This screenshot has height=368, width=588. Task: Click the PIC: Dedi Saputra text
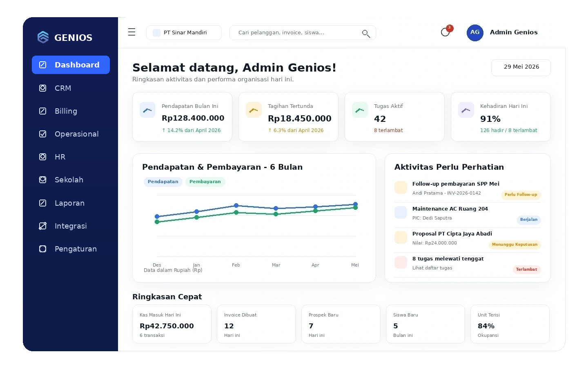pyautogui.click(x=432, y=218)
